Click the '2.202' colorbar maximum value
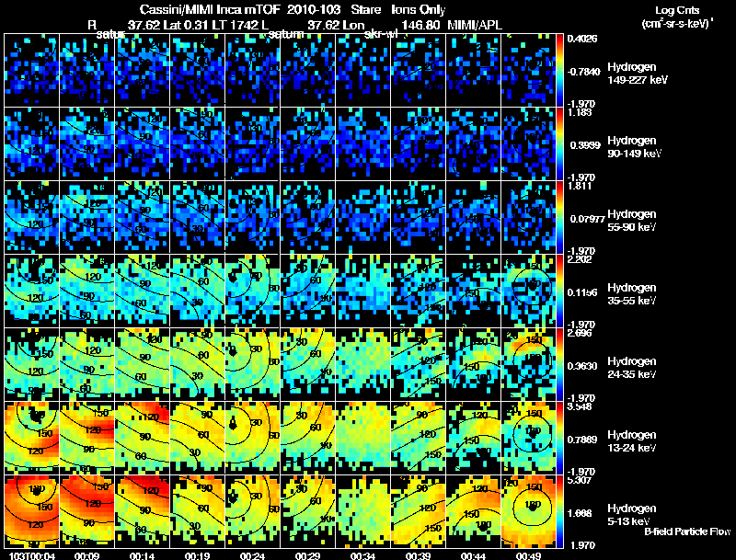Screen dimensions: 736x560 tap(580, 259)
